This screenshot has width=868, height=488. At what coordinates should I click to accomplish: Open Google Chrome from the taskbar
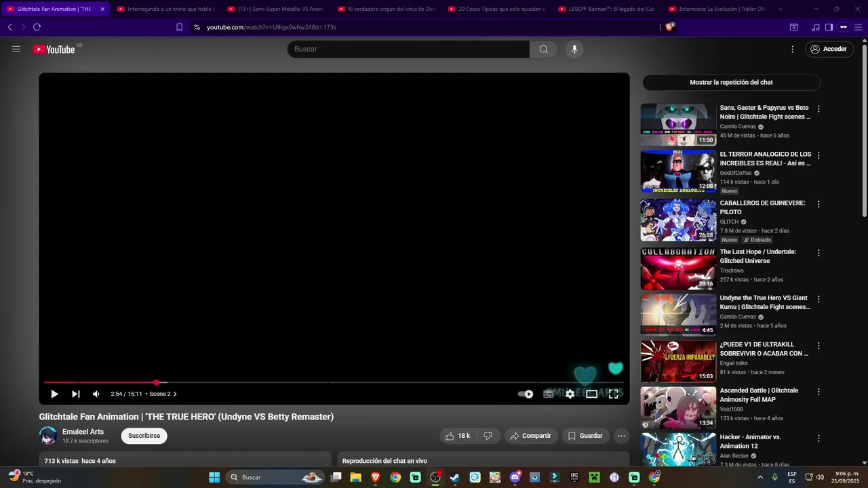pos(395,477)
